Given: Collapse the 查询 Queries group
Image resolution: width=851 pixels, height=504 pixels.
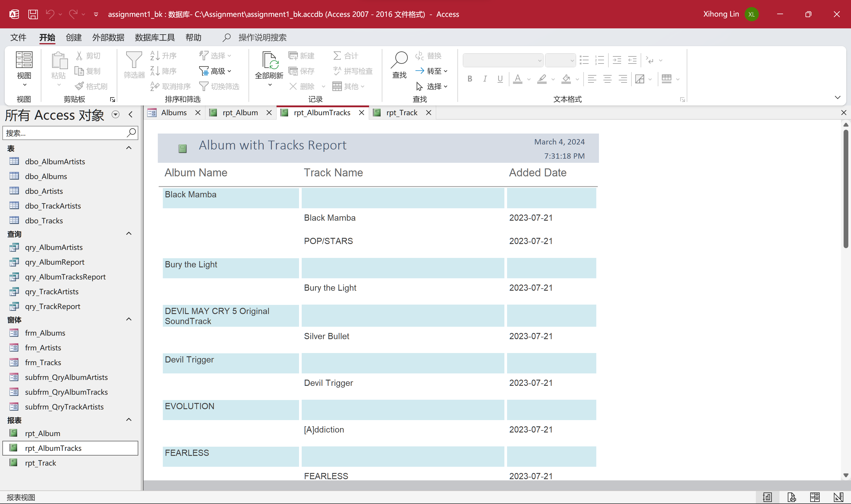Looking at the screenshot, I should click(129, 233).
